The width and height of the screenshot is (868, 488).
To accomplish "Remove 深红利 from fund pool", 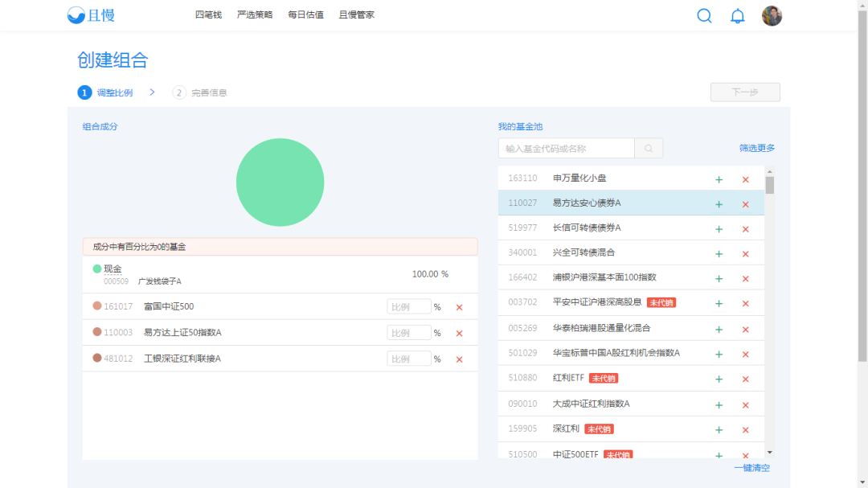I will pos(745,430).
